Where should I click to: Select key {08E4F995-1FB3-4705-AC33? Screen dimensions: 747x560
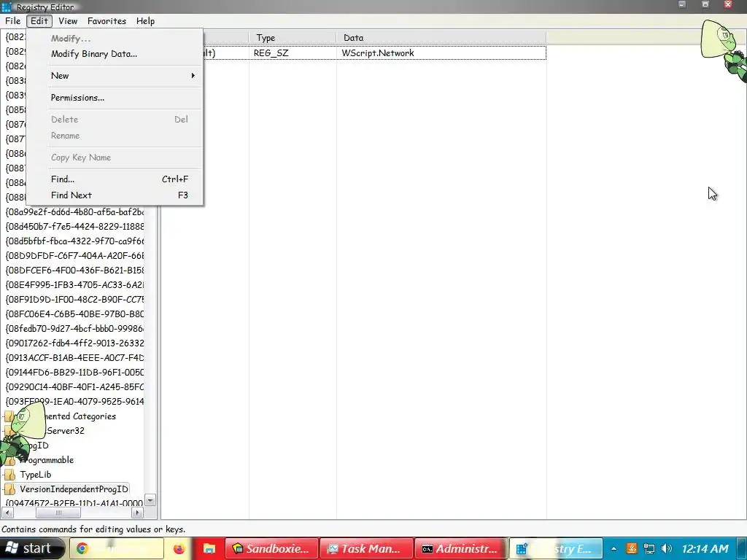point(74,285)
